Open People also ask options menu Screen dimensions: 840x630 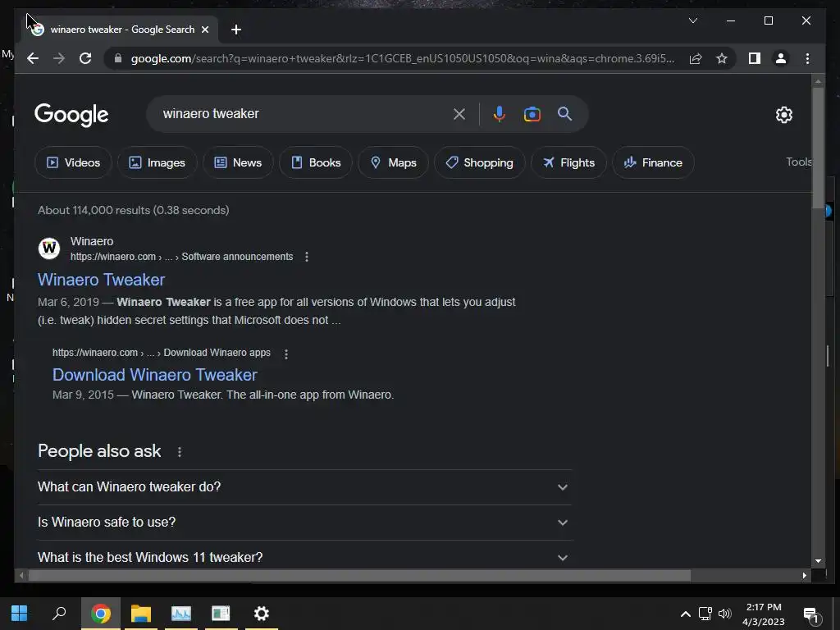tap(180, 452)
